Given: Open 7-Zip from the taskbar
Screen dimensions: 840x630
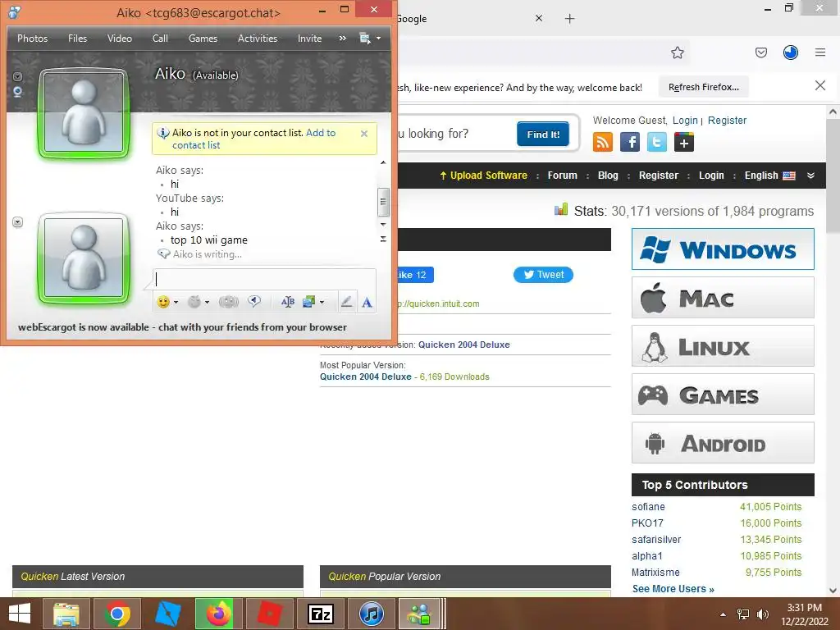Looking at the screenshot, I should [321, 614].
